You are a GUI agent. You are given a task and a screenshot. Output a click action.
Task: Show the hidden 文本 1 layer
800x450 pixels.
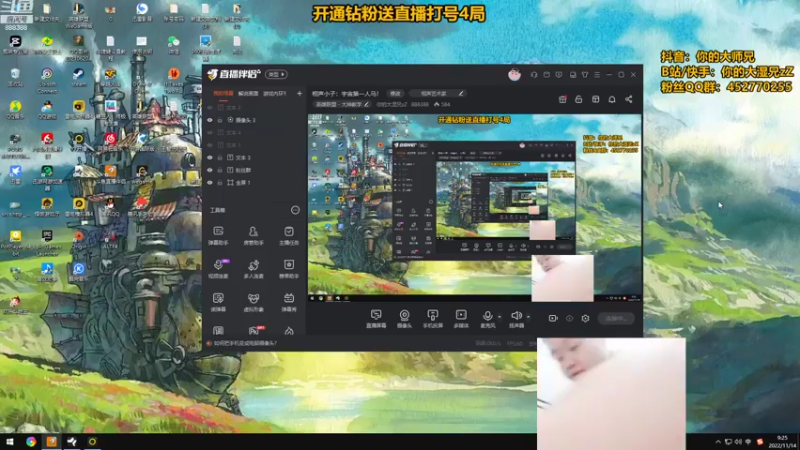pos(210,145)
